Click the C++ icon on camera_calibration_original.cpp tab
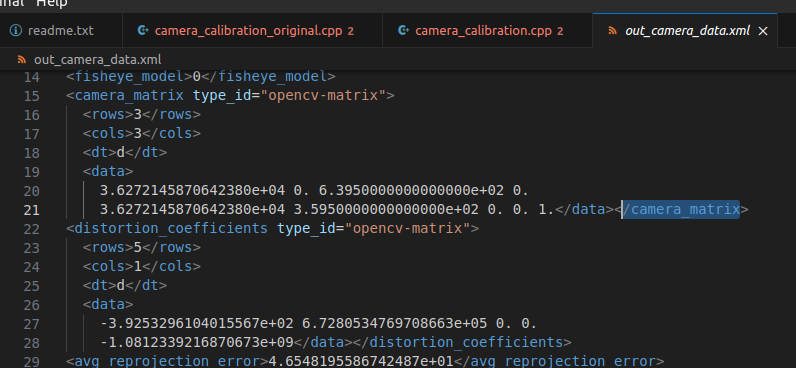796x368 pixels. click(x=143, y=30)
